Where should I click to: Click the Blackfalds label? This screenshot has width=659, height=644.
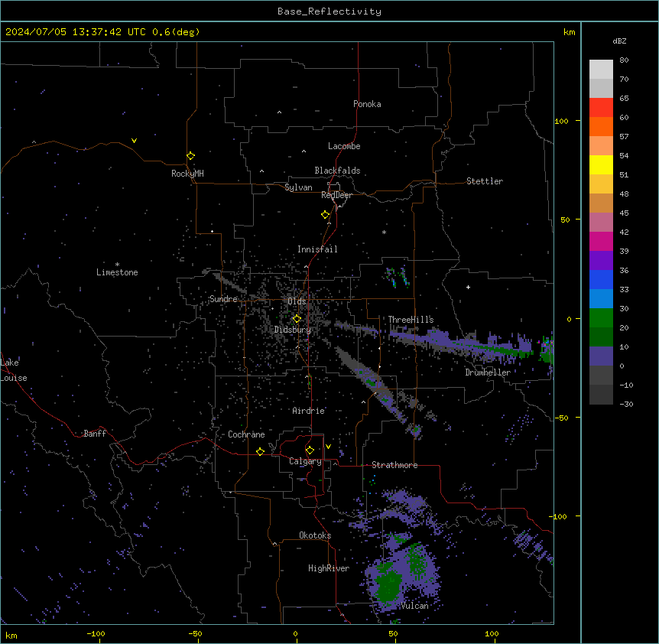337,171
